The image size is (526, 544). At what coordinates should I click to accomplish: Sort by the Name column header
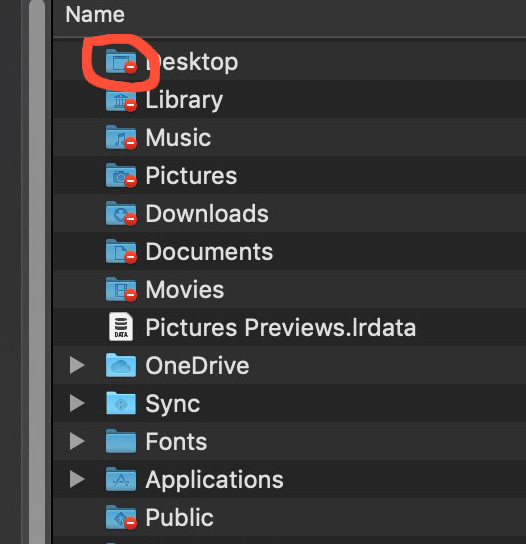pos(95,15)
